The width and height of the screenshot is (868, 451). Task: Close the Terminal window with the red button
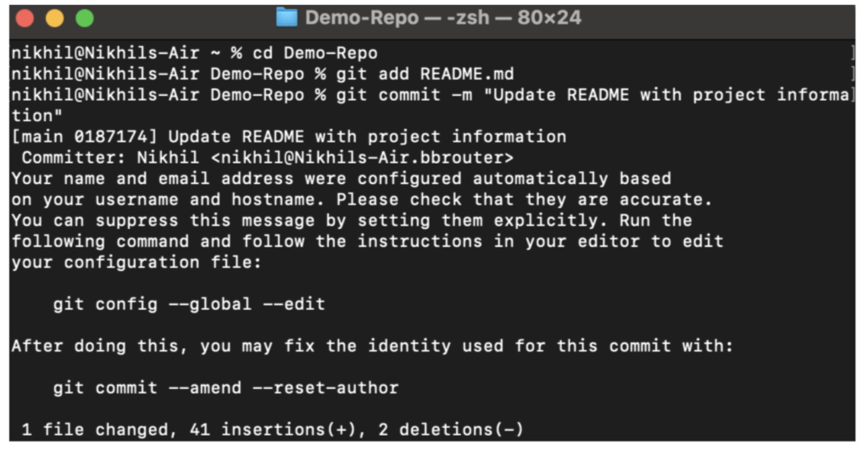[25, 18]
